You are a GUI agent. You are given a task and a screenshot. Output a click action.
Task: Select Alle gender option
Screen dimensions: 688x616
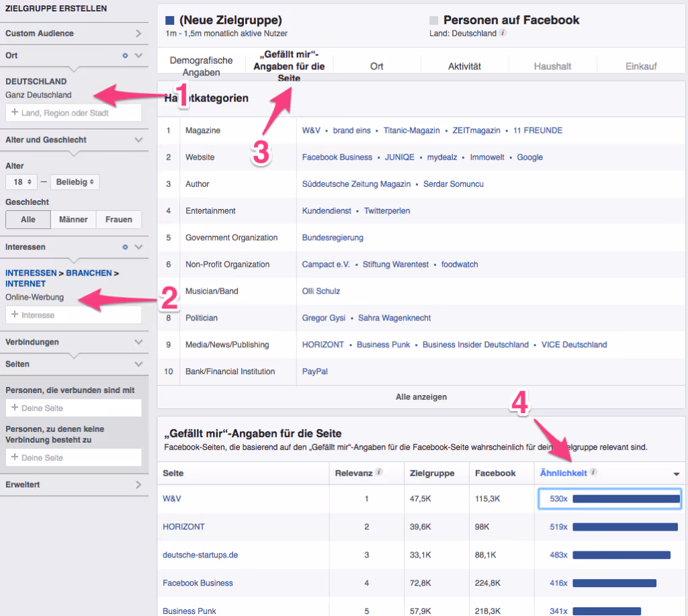[x=28, y=220]
